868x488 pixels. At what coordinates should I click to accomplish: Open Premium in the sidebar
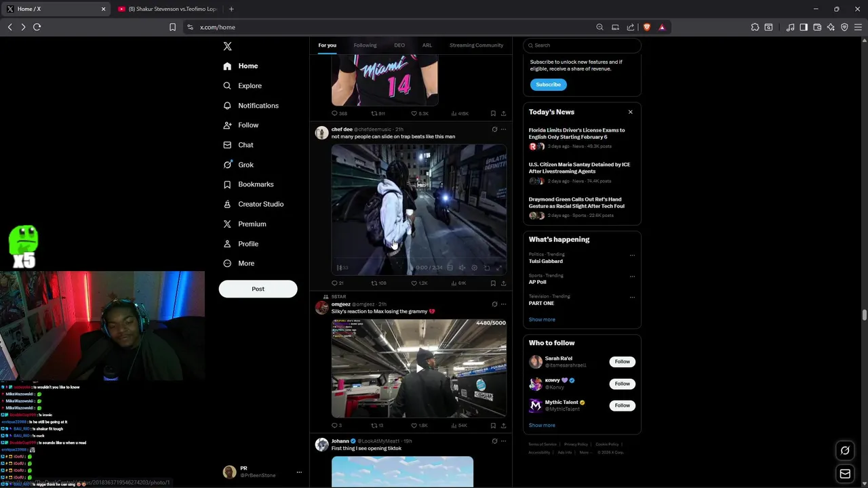coord(244,224)
